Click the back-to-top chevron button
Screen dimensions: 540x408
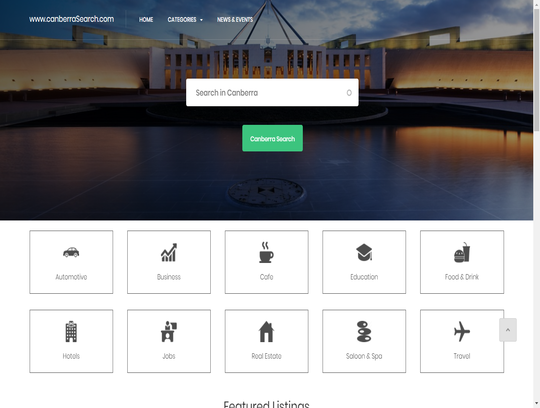pyautogui.click(x=508, y=330)
